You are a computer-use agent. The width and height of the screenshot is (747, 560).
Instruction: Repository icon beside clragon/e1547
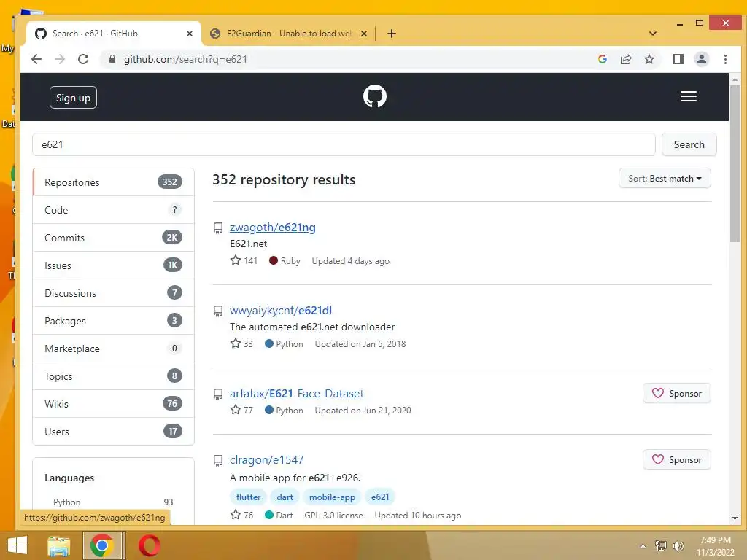click(217, 461)
